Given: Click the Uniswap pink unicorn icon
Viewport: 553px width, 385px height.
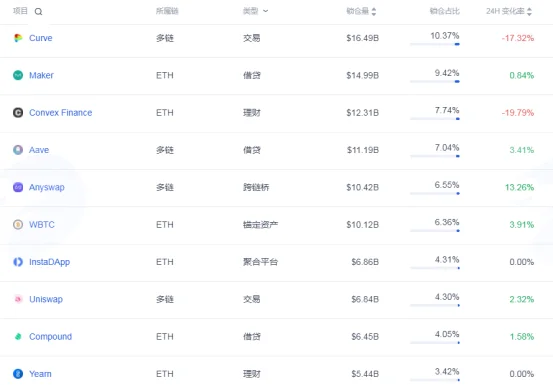Looking at the screenshot, I should tap(18, 299).
